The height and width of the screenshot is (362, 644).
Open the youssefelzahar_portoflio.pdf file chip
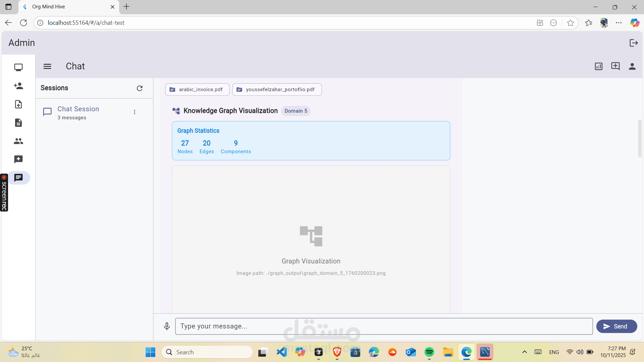[x=277, y=89]
